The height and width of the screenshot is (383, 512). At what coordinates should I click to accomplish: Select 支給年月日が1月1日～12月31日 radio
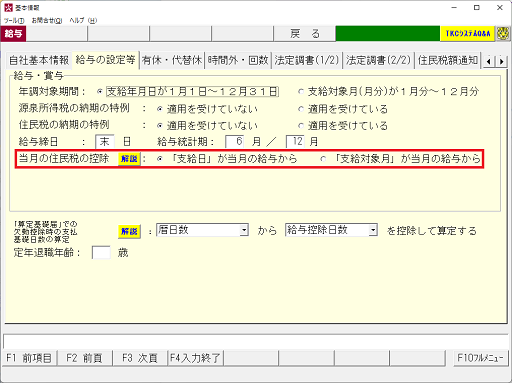coord(99,91)
